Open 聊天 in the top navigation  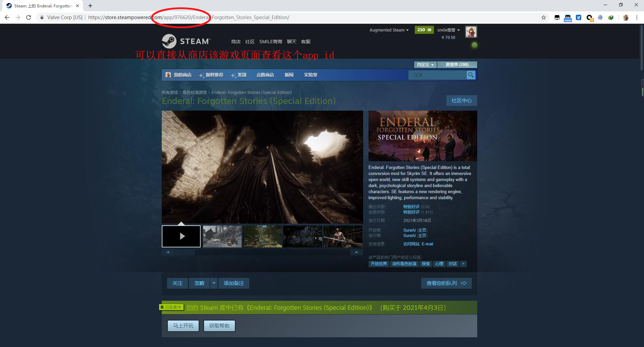tap(292, 42)
